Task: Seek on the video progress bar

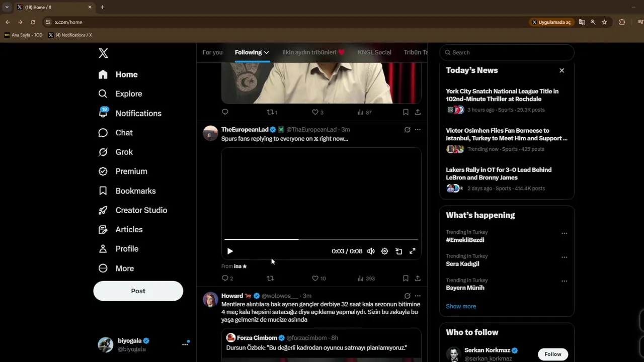Action: coord(321,239)
